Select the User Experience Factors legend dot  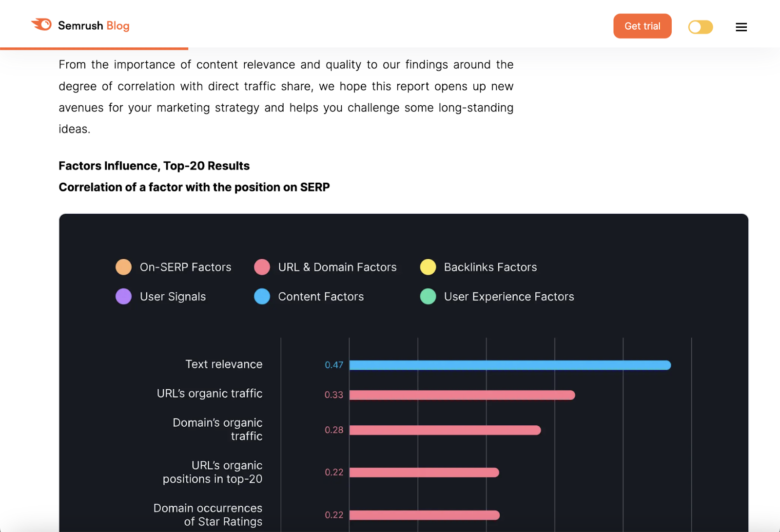click(428, 296)
